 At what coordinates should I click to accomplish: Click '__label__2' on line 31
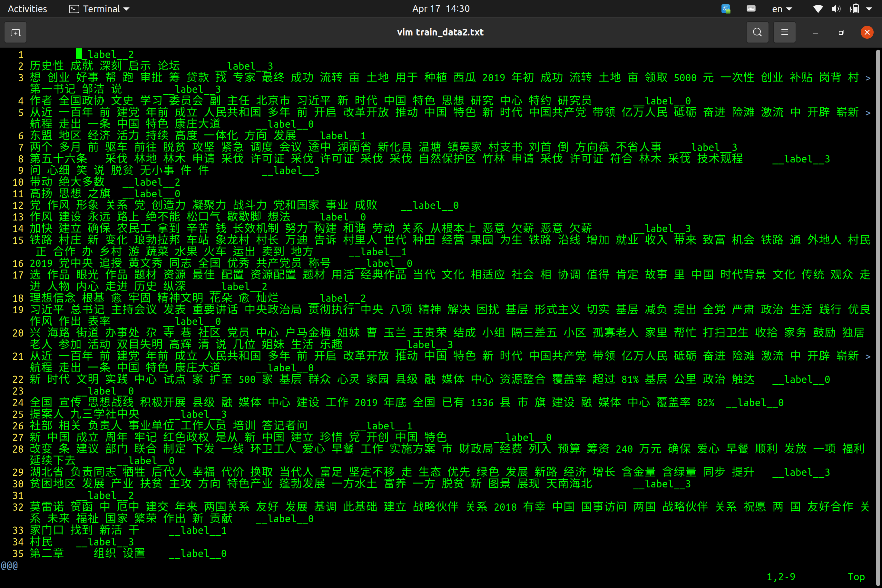pyautogui.click(x=105, y=496)
